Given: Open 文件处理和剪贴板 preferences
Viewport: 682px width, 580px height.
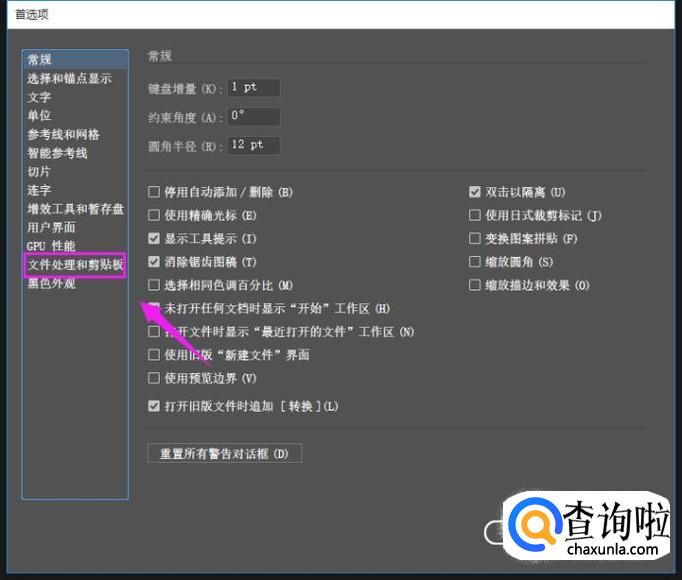Looking at the screenshot, I should pyautogui.click(x=75, y=265).
